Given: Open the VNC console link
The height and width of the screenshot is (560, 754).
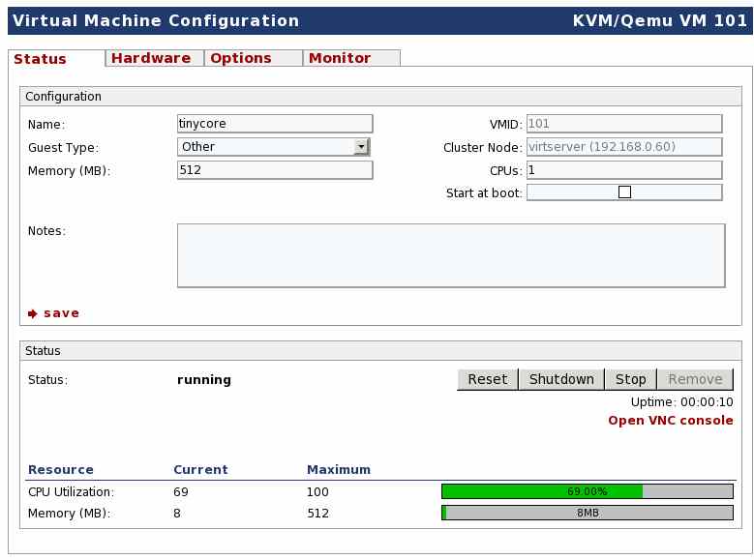Looking at the screenshot, I should (x=671, y=420).
